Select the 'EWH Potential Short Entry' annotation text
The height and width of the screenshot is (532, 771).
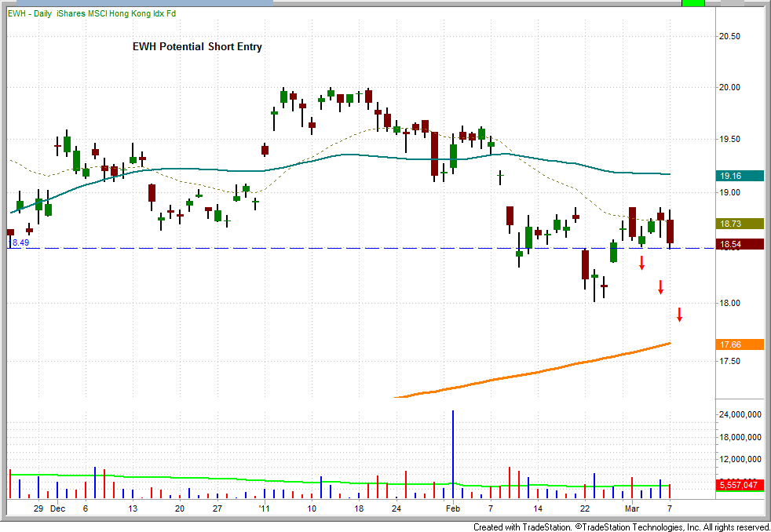pyautogui.click(x=197, y=47)
